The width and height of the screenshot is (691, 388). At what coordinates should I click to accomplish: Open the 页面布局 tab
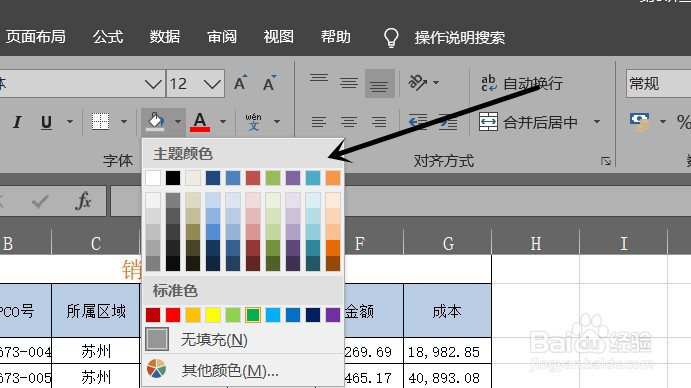click(x=35, y=37)
